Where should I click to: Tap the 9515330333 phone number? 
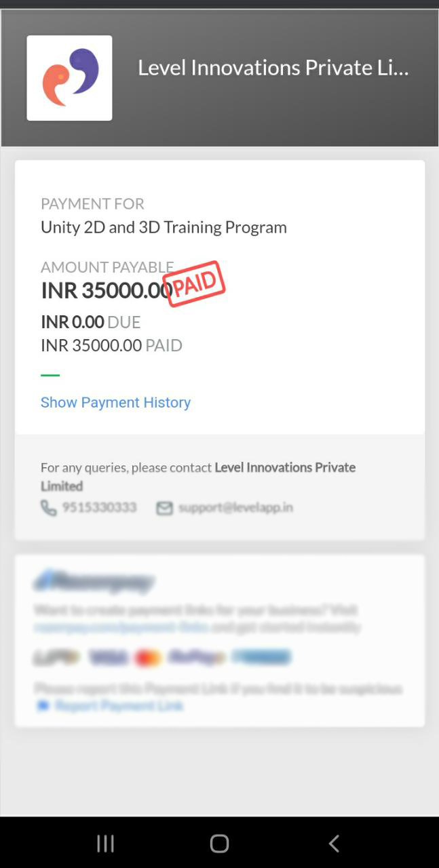pos(99,507)
